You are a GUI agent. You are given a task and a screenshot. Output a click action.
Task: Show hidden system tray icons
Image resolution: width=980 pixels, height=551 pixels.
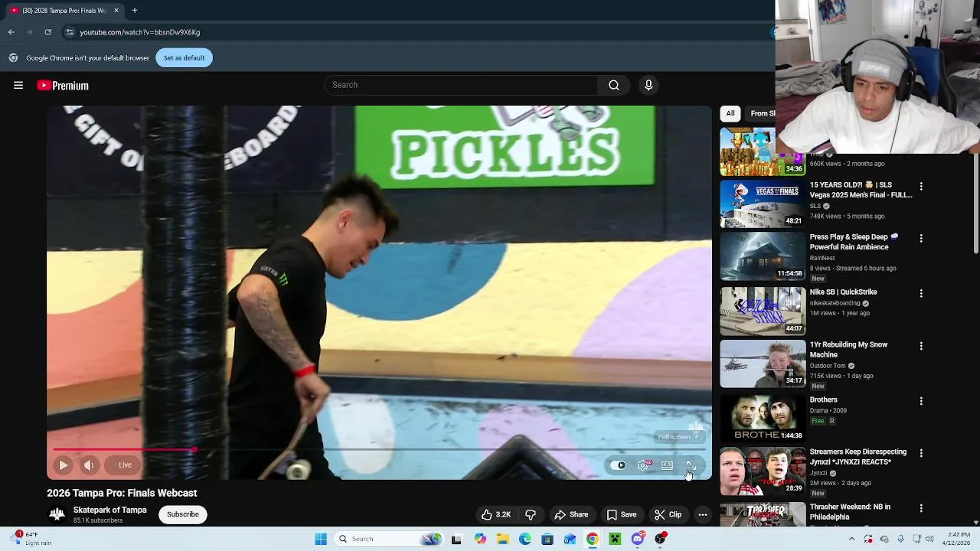(x=851, y=539)
